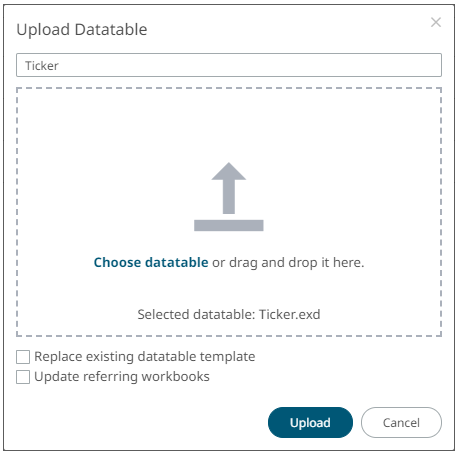Dismiss dialog using the Cancel button
Screen dimensions: 459x454
pyautogui.click(x=401, y=422)
